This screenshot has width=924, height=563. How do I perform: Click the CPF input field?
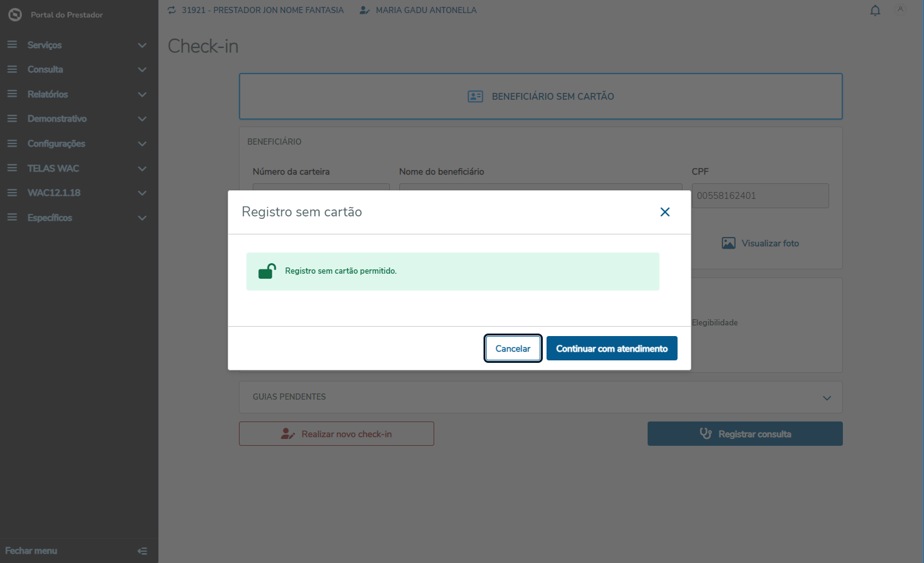[x=760, y=196]
